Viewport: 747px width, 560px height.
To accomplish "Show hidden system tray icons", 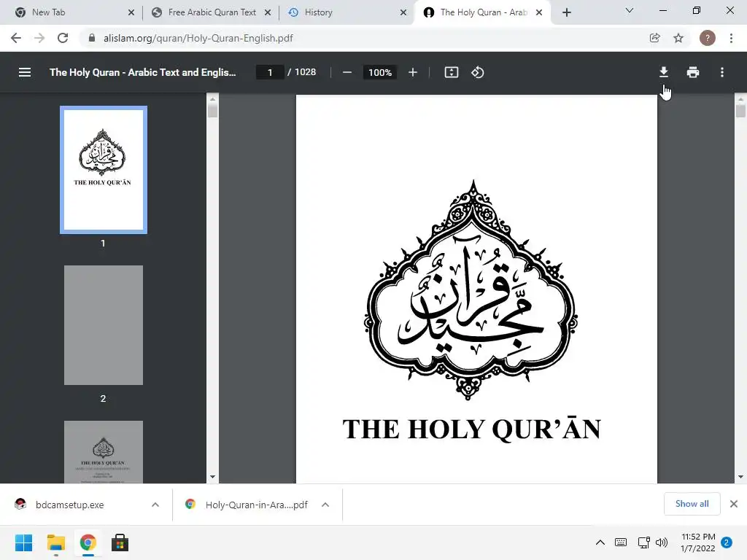I will 600,542.
